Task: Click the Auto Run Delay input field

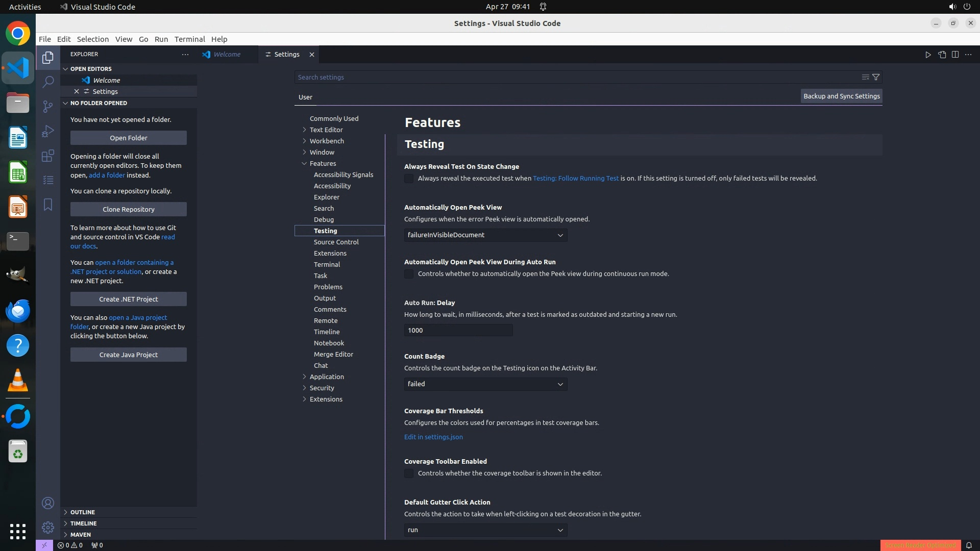Action: point(458,330)
